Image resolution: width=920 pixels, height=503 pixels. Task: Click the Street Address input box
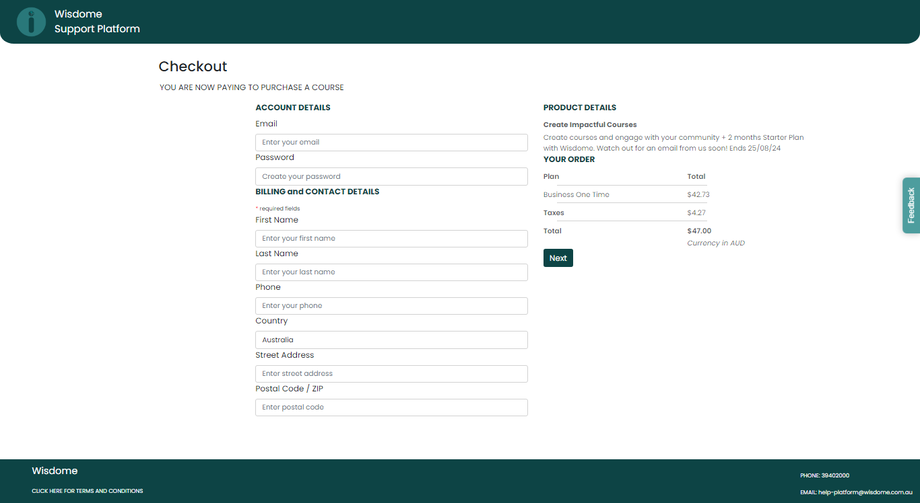391,374
